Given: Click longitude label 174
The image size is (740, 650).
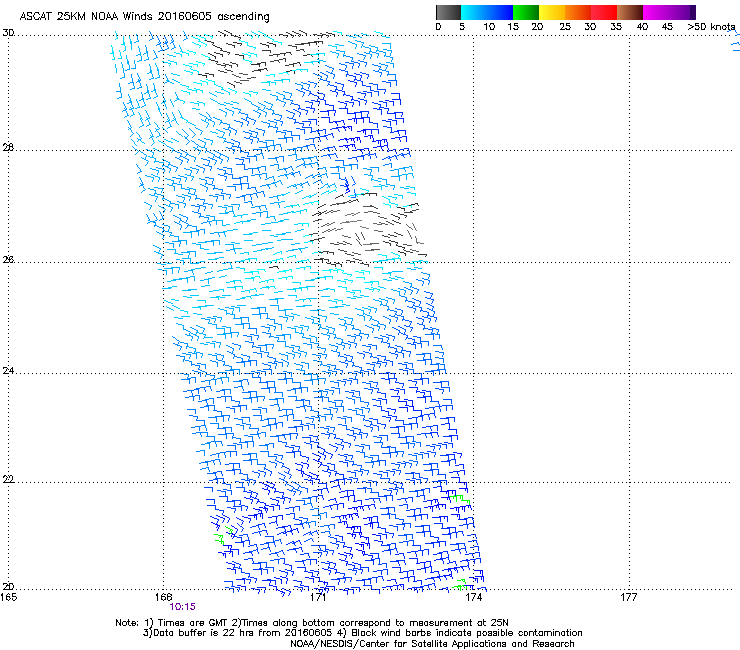Looking at the screenshot, I should pos(473,597).
